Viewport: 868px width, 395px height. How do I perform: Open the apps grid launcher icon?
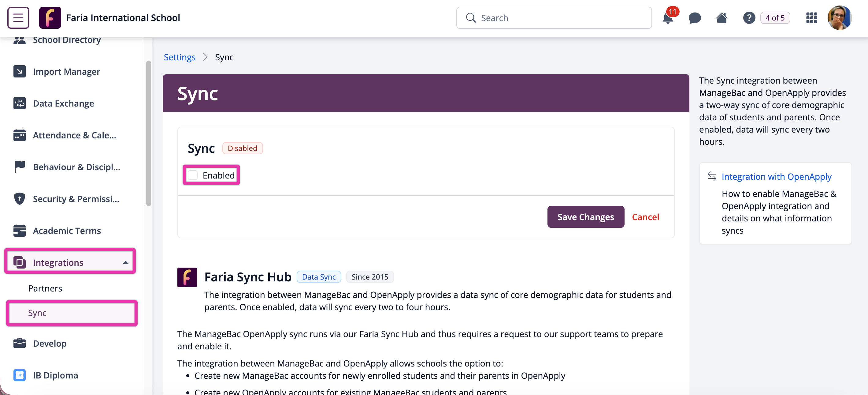[x=811, y=18]
